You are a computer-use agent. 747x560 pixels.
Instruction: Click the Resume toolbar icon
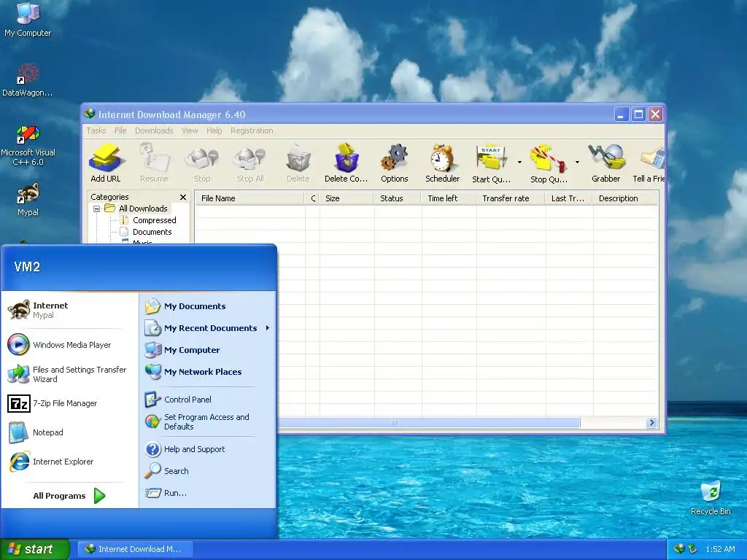(154, 163)
